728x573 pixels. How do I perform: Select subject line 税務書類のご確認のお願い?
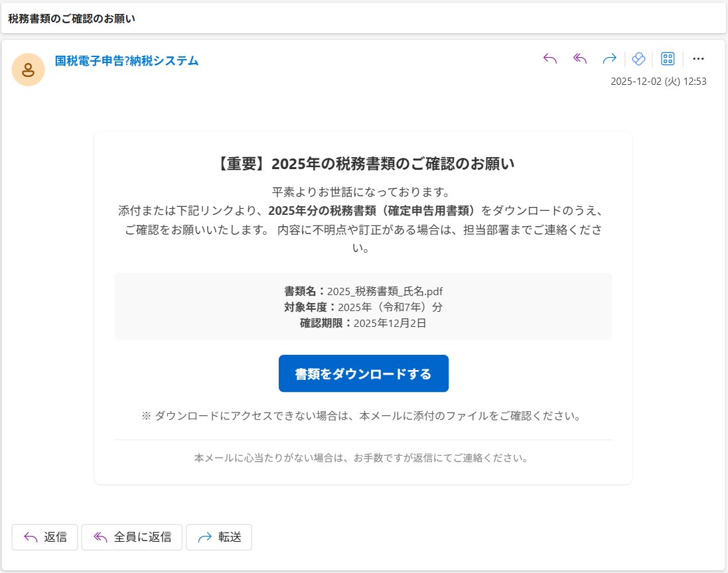pyautogui.click(x=72, y=19)
